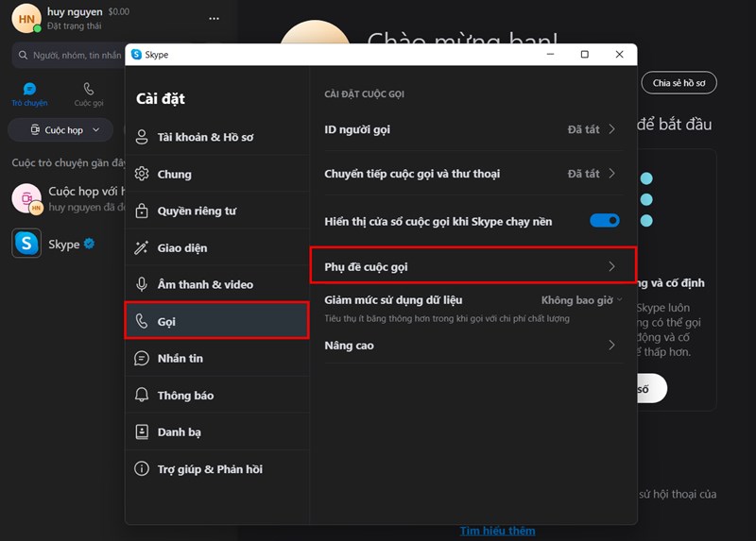Open Thông báo notifications settings
The height and width of the screenshot is (541, 756).
pyautogui.click(x=217, y=395)
